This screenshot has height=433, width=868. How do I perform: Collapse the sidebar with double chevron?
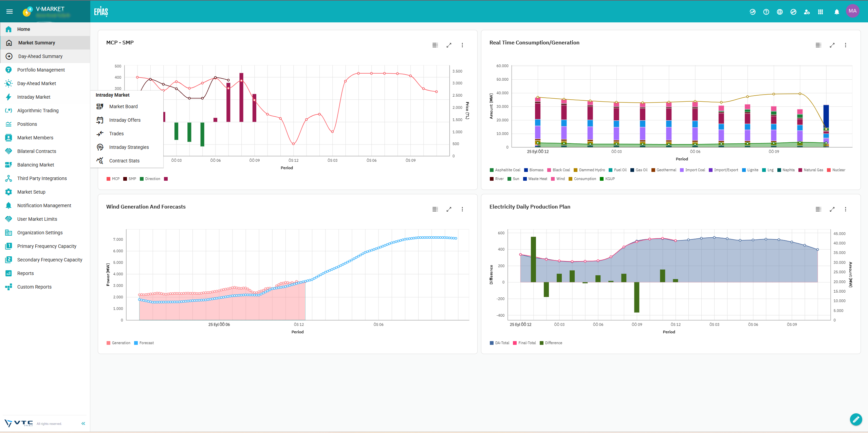[x=83, y=424]
